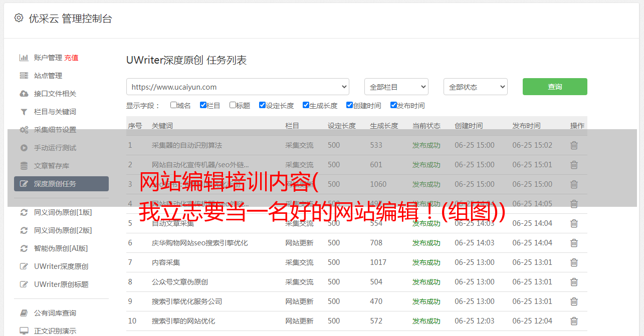Toggle the 发布时间 field checkbox
Screen dimensions: 644x336
(393, 105)
